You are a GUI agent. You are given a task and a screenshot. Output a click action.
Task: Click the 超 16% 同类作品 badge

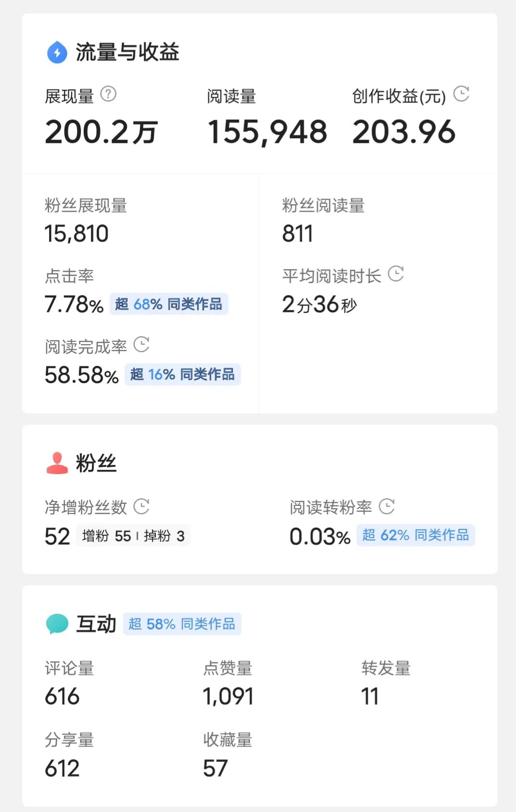[182, 374]
